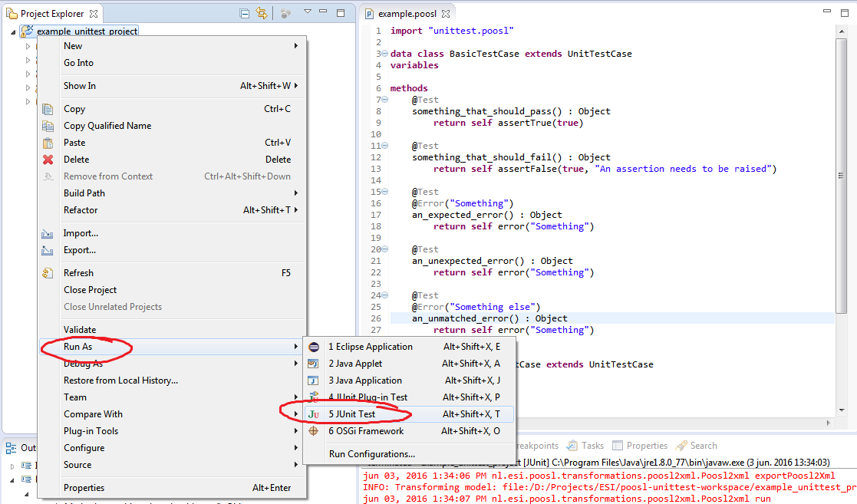The image size is (857, 504).
Task: Click the OSGi Framework icon
Action: coord(314,431)
